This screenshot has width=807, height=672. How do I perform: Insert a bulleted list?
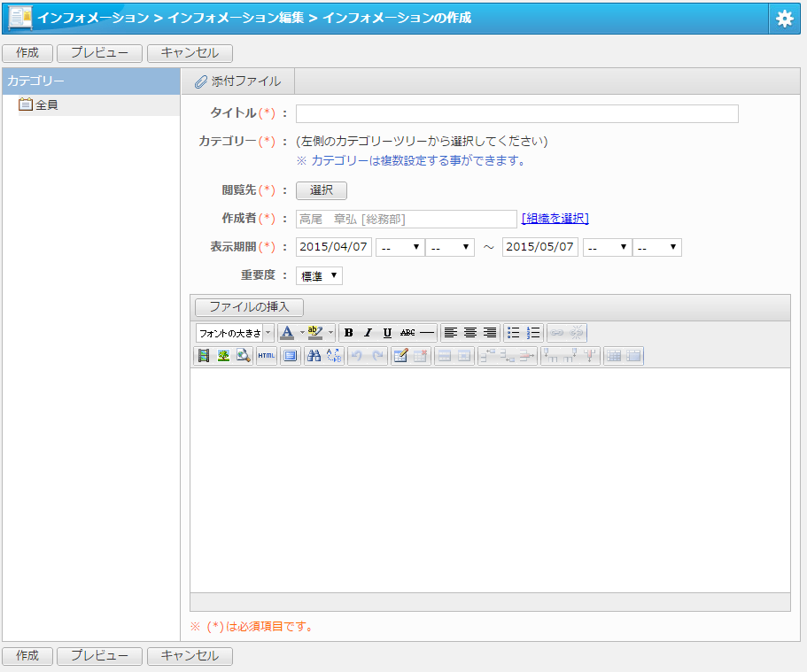pos(514,333)
